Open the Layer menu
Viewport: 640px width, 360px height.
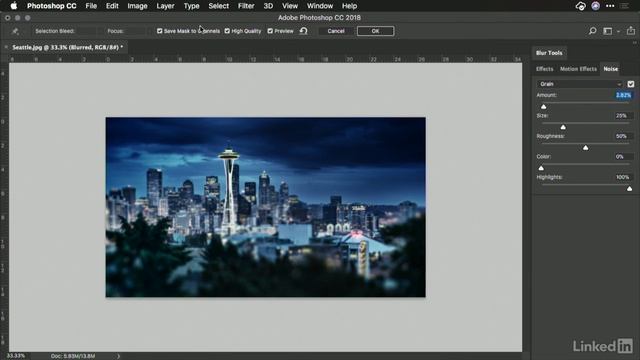[165, 6]
